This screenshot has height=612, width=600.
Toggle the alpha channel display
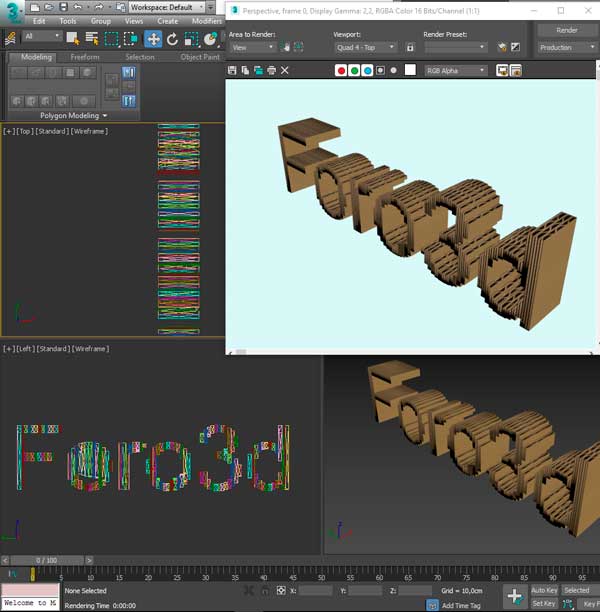380,71
